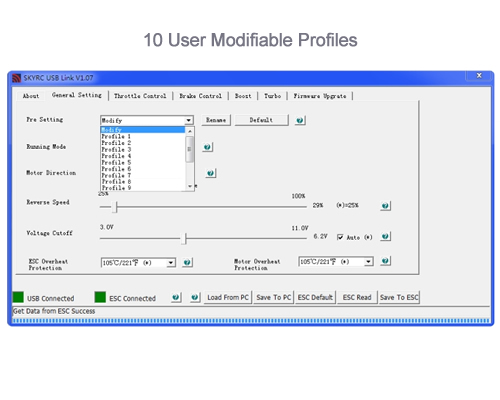Select Profile 1 from the list

click(143, 136)
